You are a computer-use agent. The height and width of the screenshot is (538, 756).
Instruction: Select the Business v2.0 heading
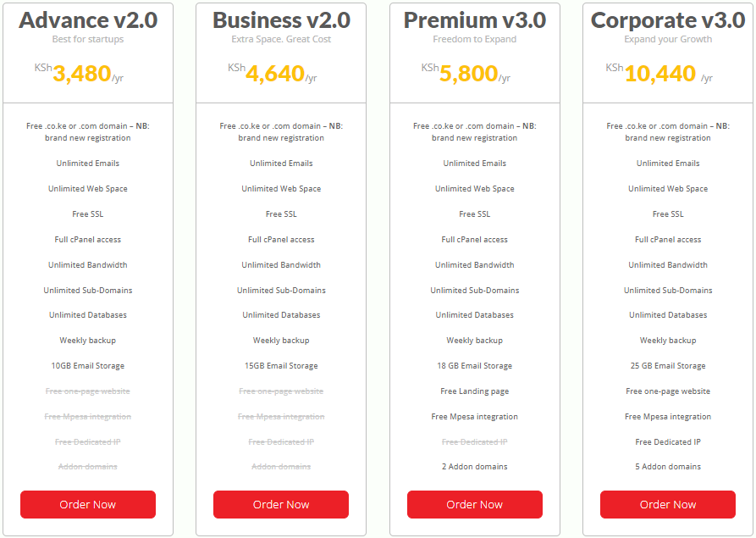tap(282, 20)
